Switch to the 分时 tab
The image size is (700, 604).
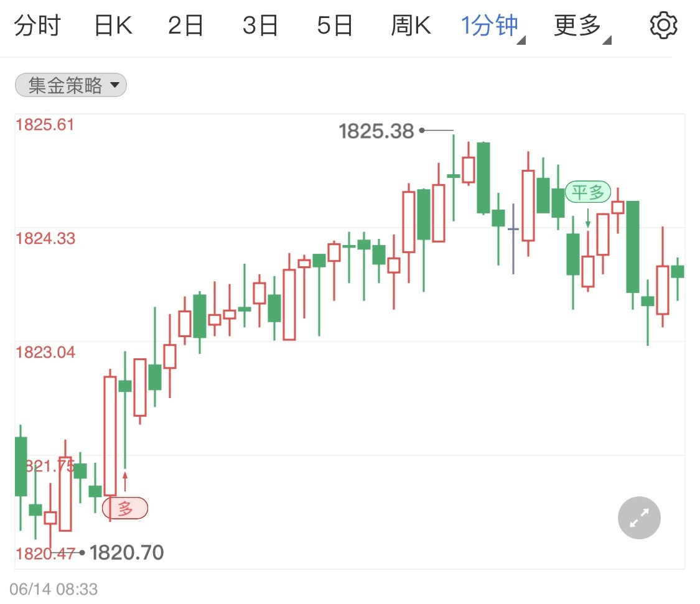[37, 26]
